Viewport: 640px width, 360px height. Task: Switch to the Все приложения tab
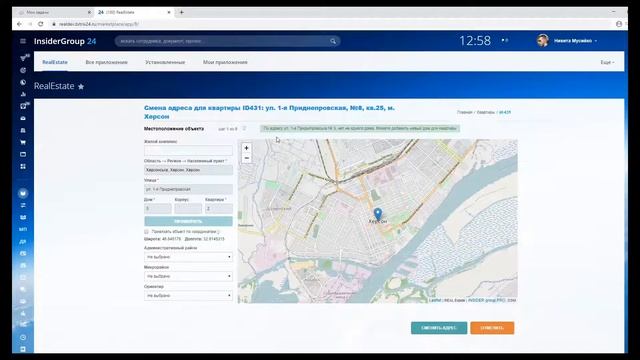click(107, 62)
